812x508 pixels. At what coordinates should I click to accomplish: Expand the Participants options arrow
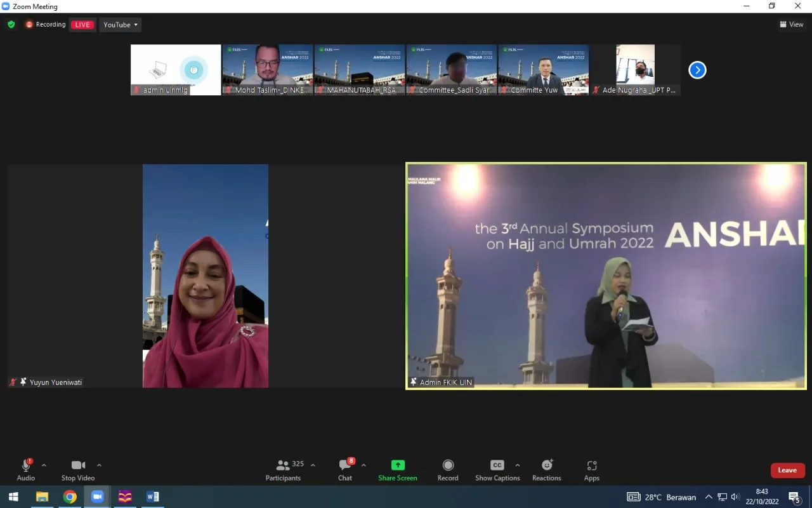coord(313,465)
